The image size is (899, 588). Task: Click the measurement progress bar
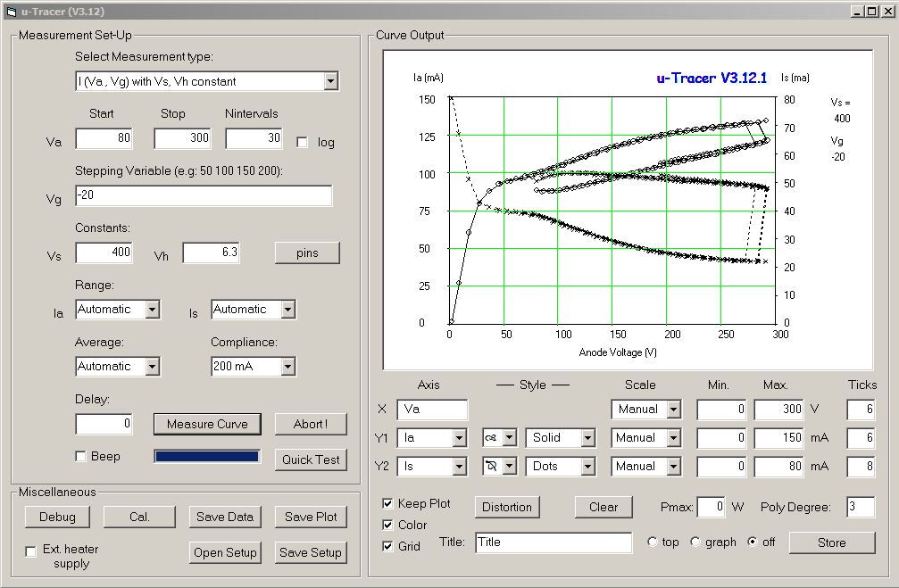(x=207, y=456)
